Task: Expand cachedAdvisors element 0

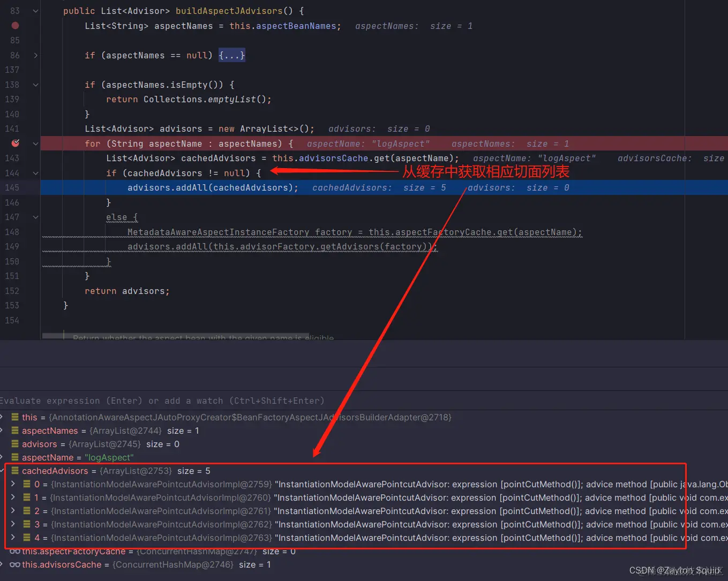Action: (13, 484)
